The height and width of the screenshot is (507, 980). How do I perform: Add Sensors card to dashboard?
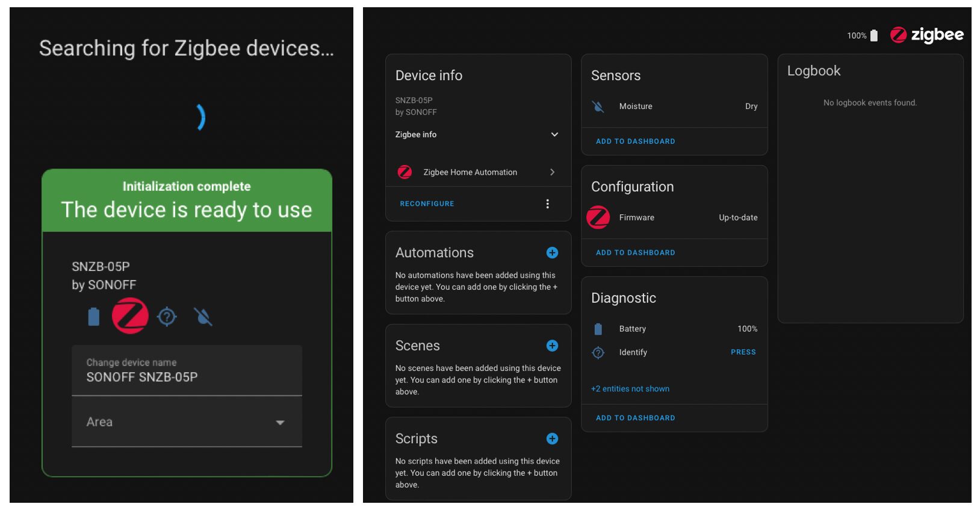click(x=636, y=142)
